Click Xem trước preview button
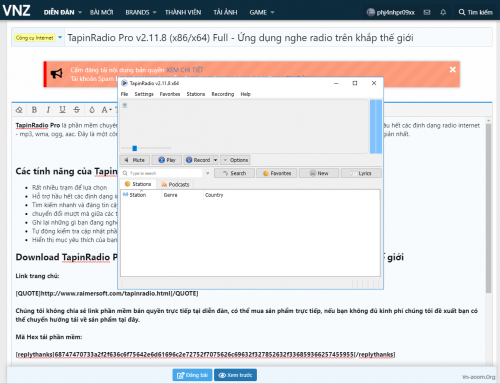This screenshot has width=500, height=384. (x=235, y=375)
